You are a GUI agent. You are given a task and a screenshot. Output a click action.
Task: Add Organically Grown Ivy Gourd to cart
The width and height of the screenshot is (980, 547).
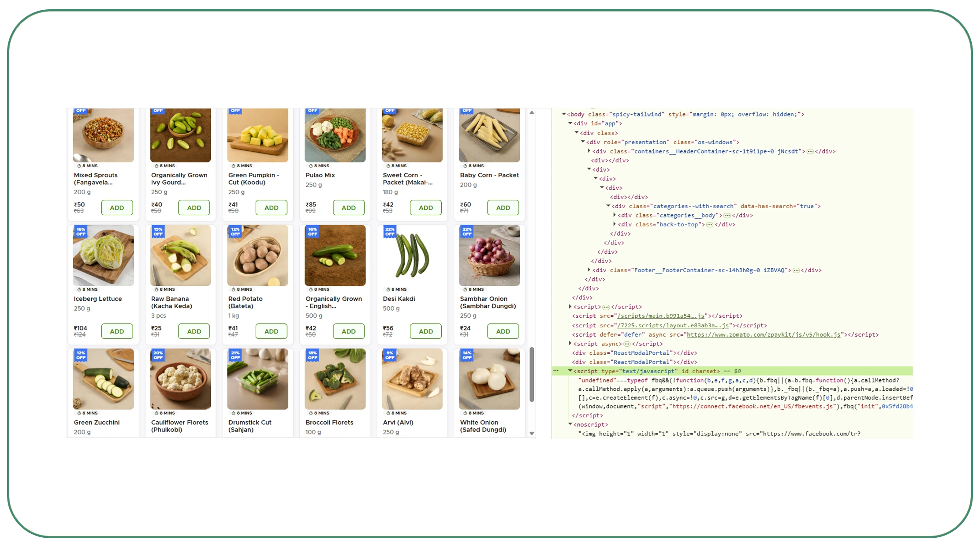click(x=194, y=208)
